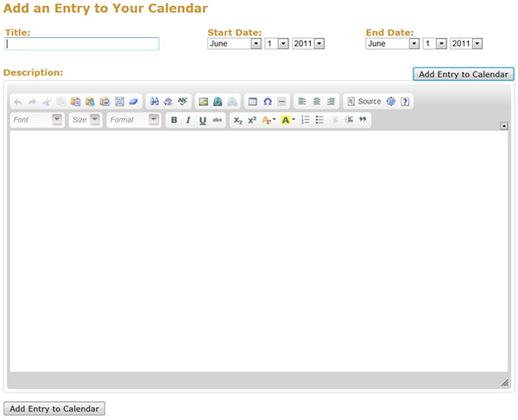The image size is (518, 420).
Task: Collapse the editor toolbar with arrow
Action: pos(504,126)
